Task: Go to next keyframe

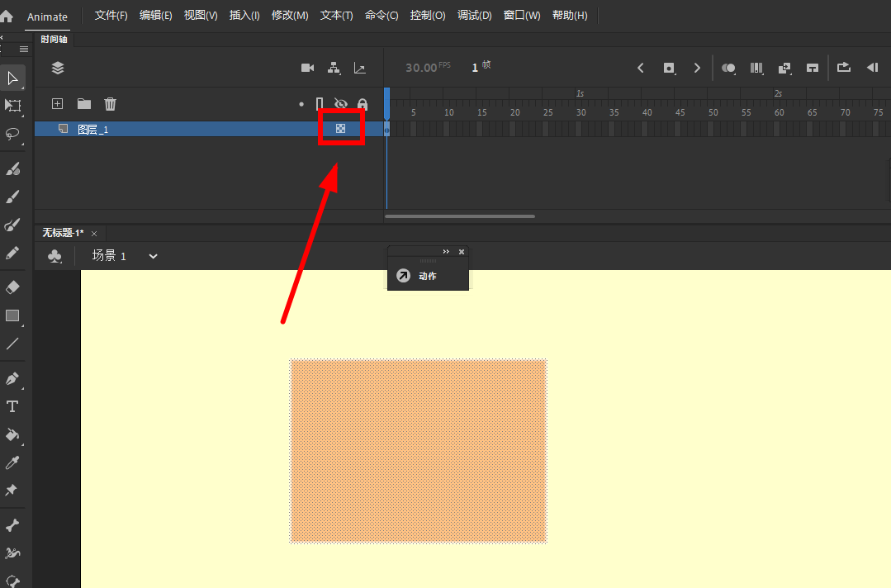Action: [x=697, y=69]
